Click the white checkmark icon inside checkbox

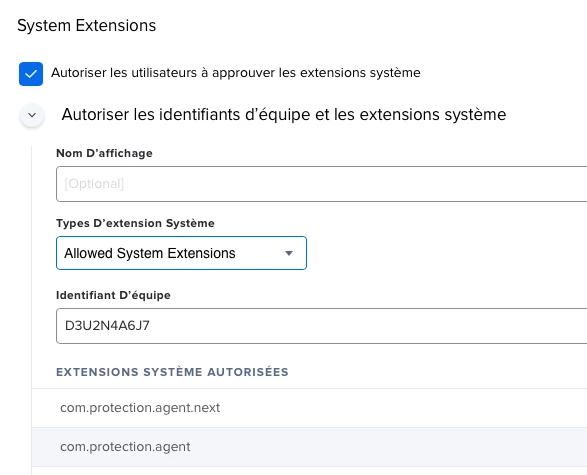(31, 74)
